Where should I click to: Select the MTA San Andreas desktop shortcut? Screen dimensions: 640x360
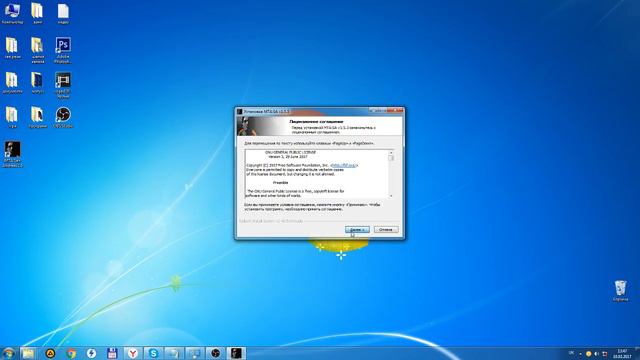[x=12, y=154]
